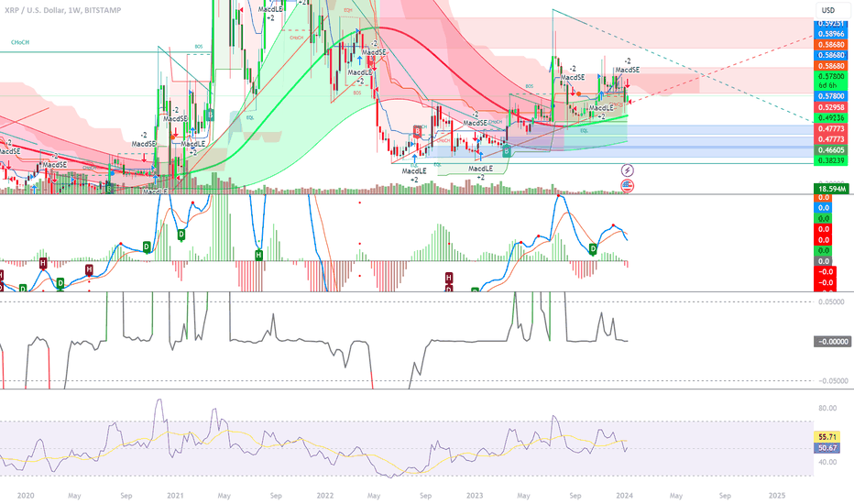854x504 pixels.
Task: Click the green 0.38239 price label
Action: pos(830,160)
